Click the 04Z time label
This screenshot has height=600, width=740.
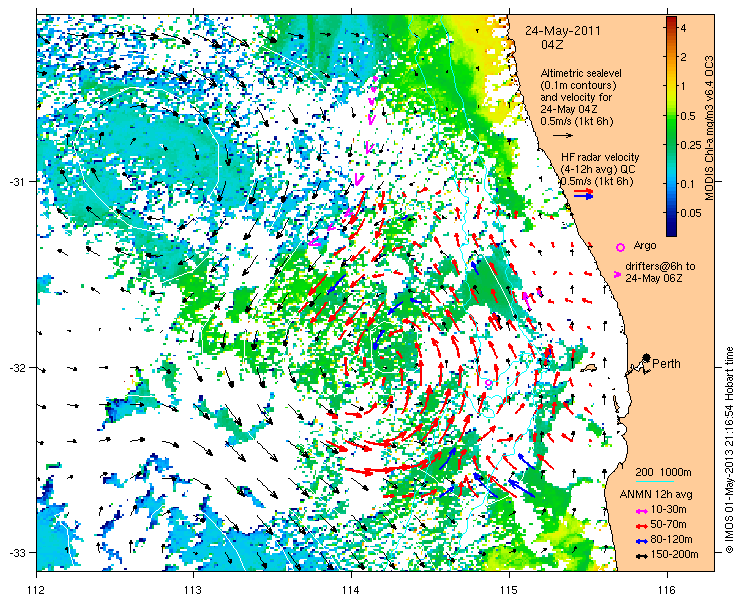(552, 45)
